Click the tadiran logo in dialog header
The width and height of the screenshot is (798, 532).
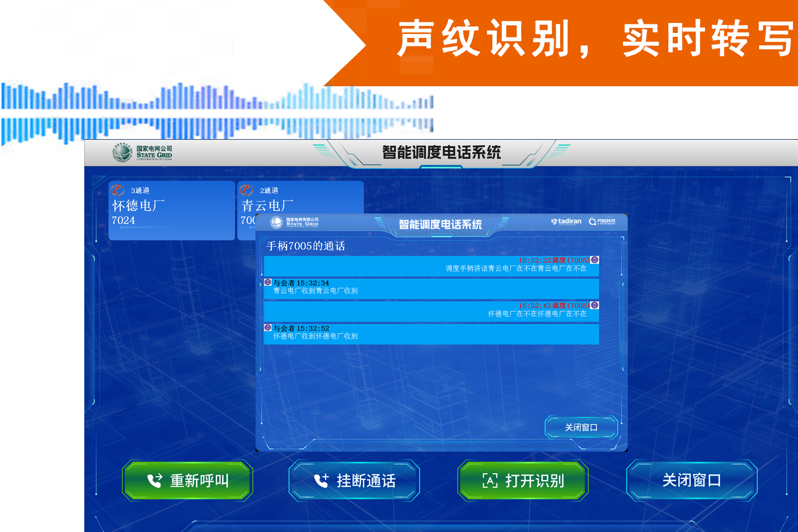(x=566, y=221)
